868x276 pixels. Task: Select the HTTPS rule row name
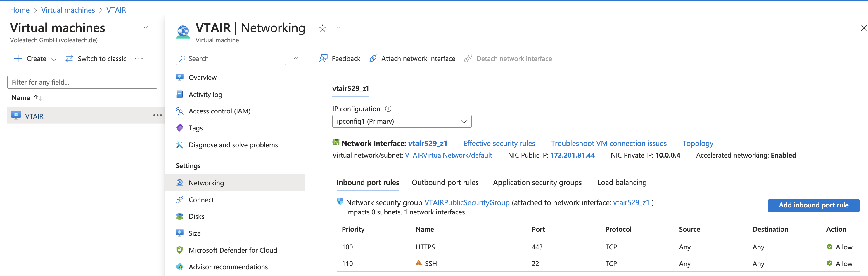pyautogui.click(x=425, y=247)
